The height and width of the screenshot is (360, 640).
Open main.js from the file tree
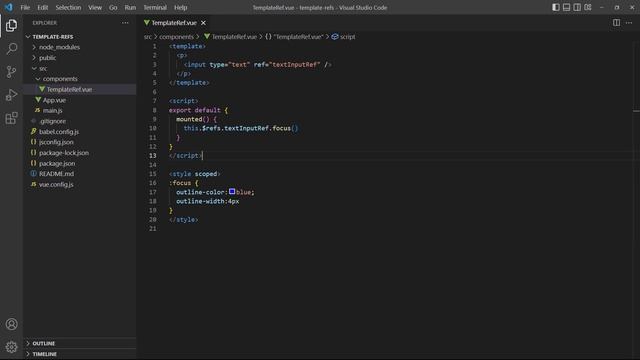(x=80, y=111)
